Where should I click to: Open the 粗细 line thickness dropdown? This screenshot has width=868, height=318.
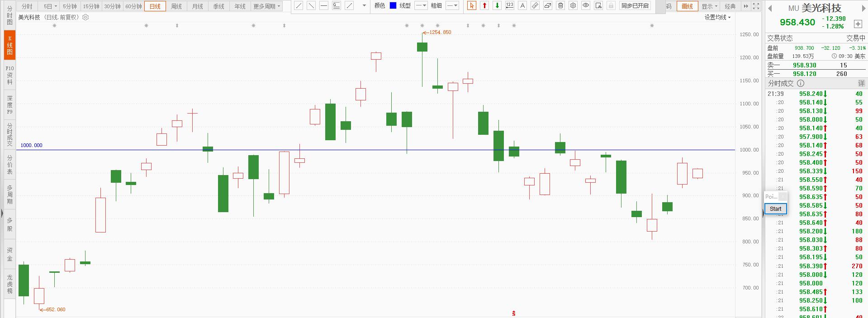point(452,5)
